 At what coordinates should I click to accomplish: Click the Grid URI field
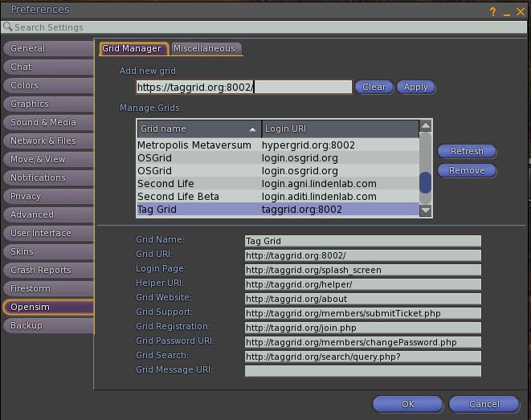pyautogui.click(x=362, y=255)
